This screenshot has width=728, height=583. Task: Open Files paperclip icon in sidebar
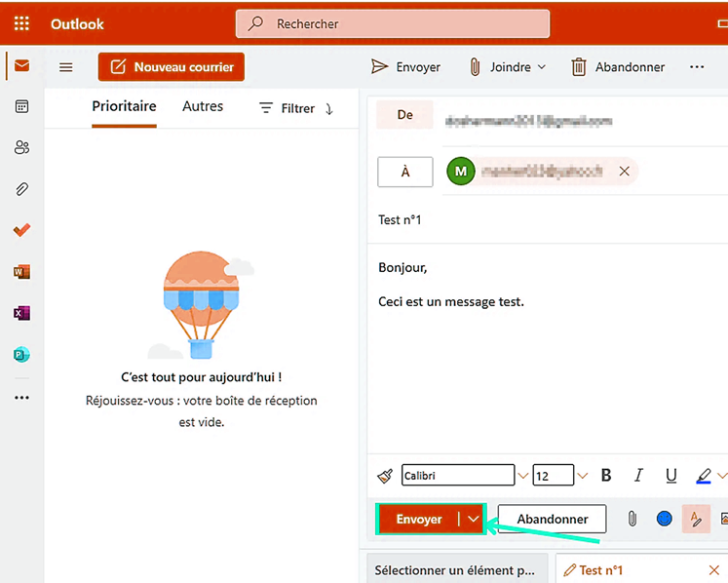click(21, 189)
